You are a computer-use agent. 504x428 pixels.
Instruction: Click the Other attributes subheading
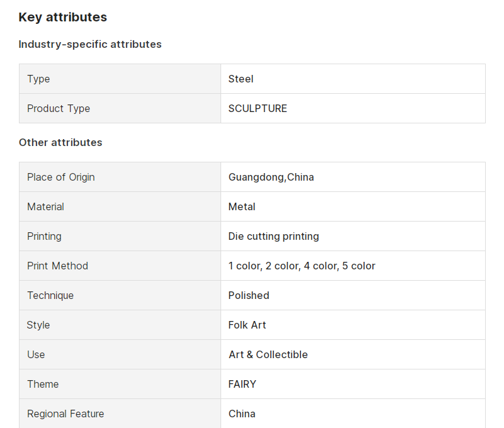point(60,142)
